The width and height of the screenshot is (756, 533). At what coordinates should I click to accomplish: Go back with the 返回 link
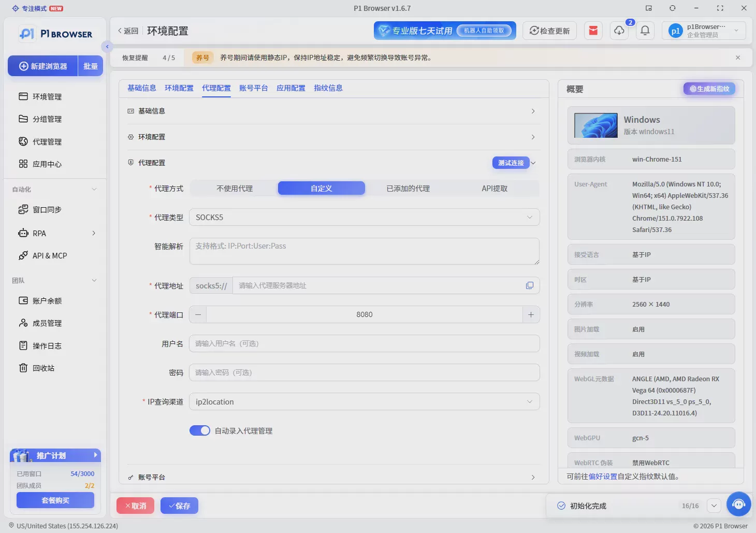[128, 31]
